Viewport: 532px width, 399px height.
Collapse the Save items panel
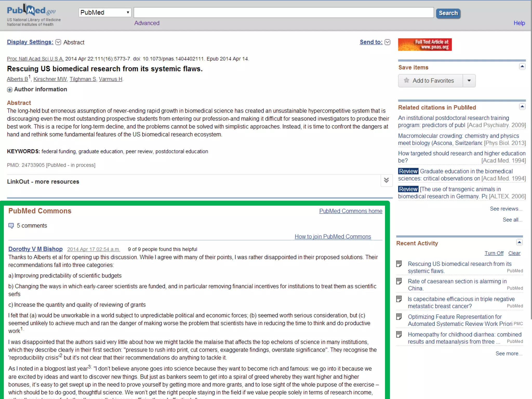tap(522, 67)
